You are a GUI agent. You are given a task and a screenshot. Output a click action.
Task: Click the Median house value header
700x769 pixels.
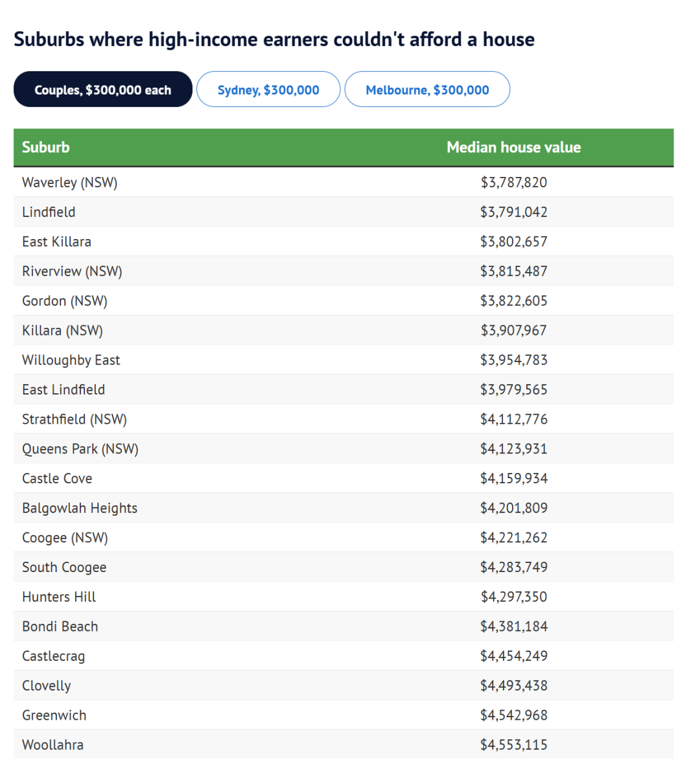[x=513, y=147]
